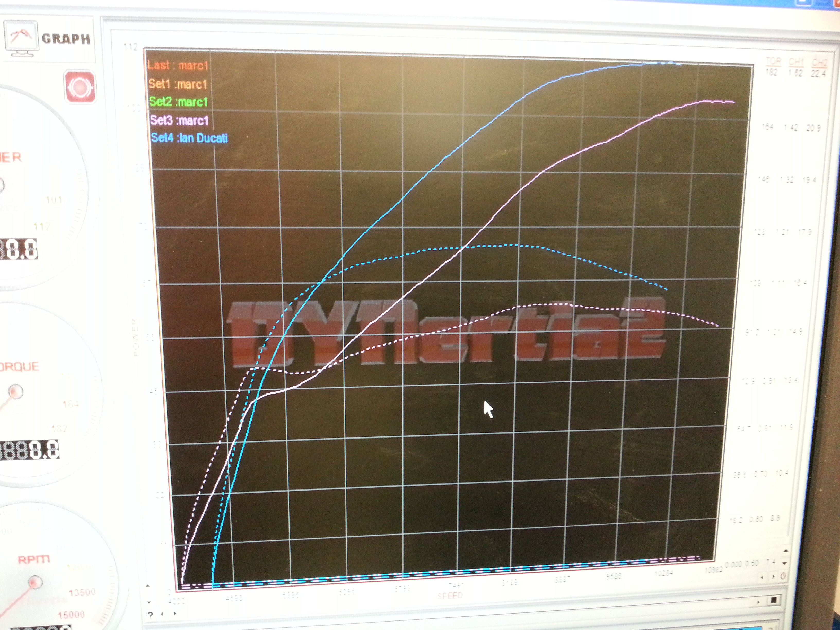Click the GRAPH heading label
The height and width of the screenshot is (630, 840).
point(66,39)
